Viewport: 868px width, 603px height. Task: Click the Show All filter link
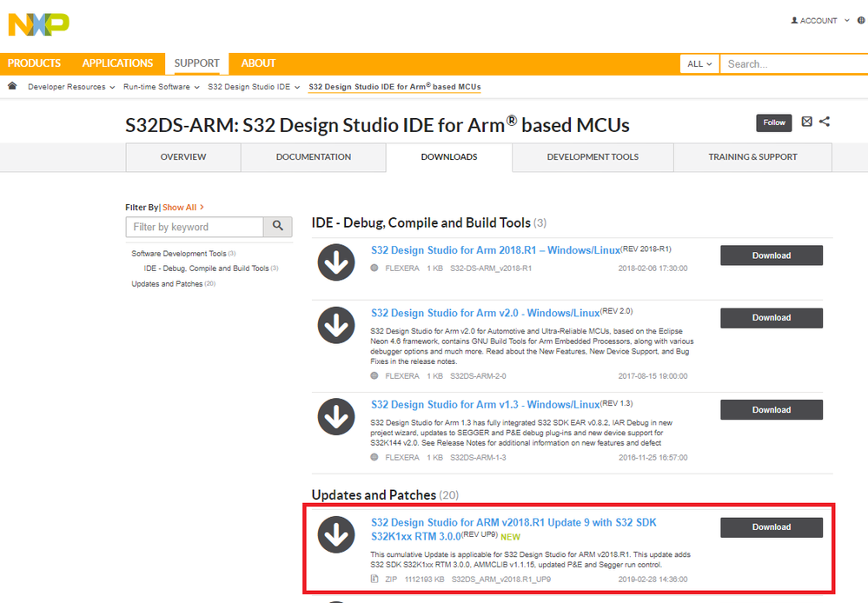click(182, 207)
